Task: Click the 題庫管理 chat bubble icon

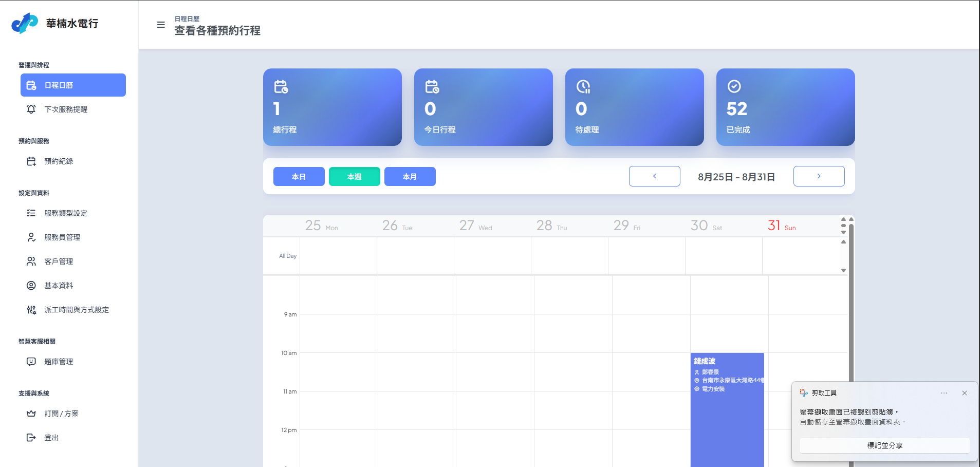Action: click(31, 361)
